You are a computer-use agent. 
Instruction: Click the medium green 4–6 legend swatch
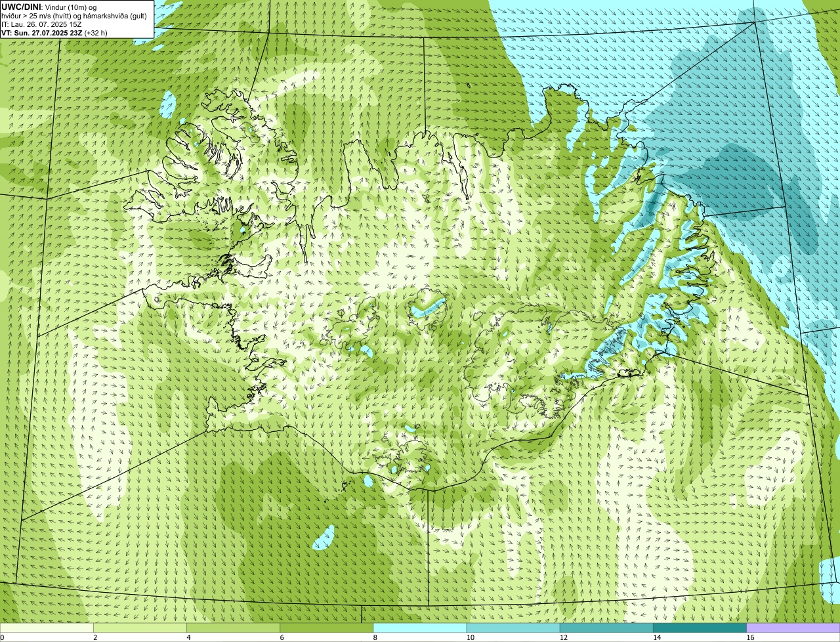tap(234, 628)
